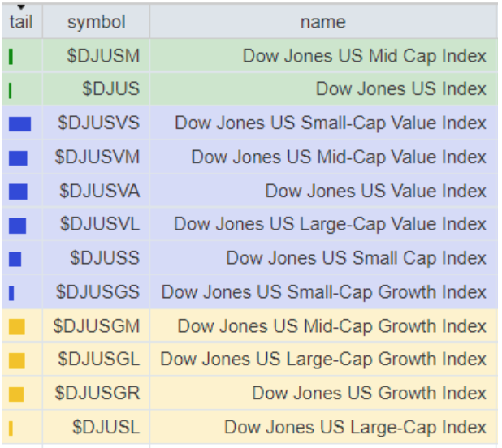This screenshot has height=448, width=502.
Task: Click the yellow tail marker for $DJUSL
Action: tap(11, 428)
